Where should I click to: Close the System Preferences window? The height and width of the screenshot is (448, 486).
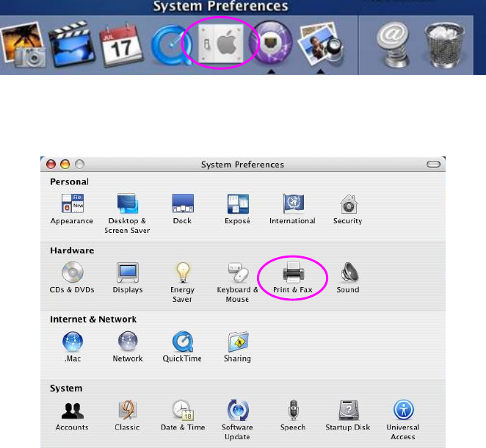tap(51, 164)
